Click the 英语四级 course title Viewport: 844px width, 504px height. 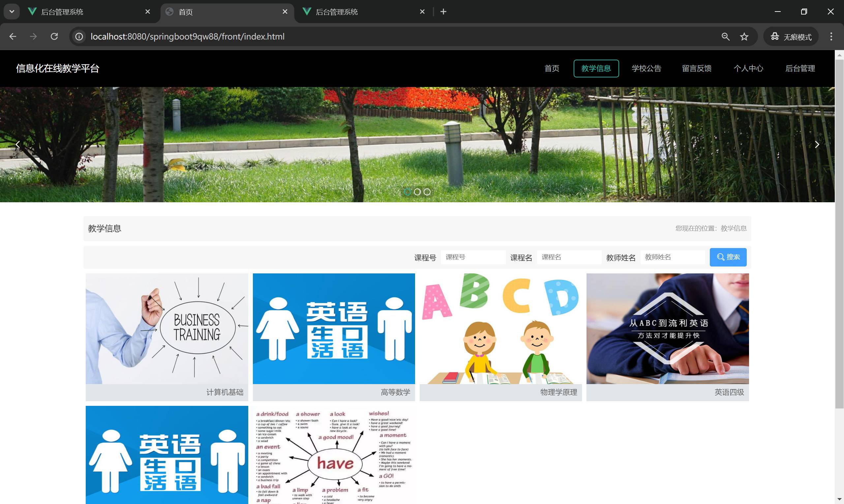(x=729, y=392)
